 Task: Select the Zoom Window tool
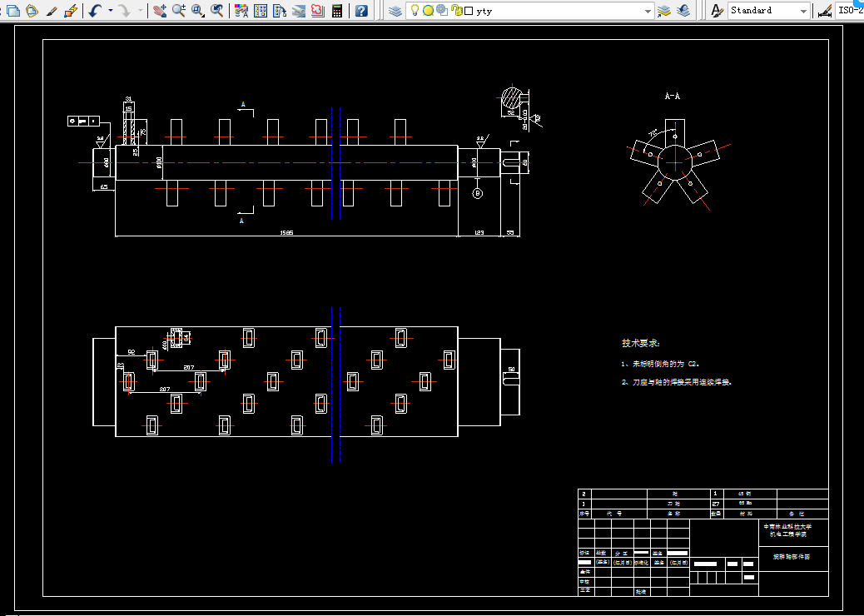coord(198,10)
